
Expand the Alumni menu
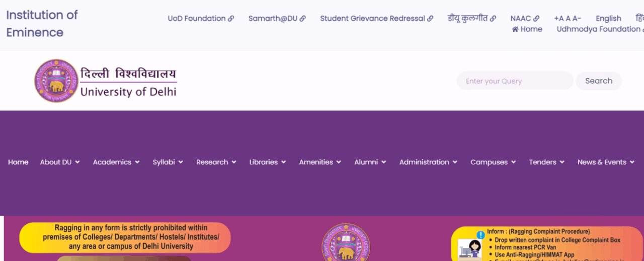(370, 162)
